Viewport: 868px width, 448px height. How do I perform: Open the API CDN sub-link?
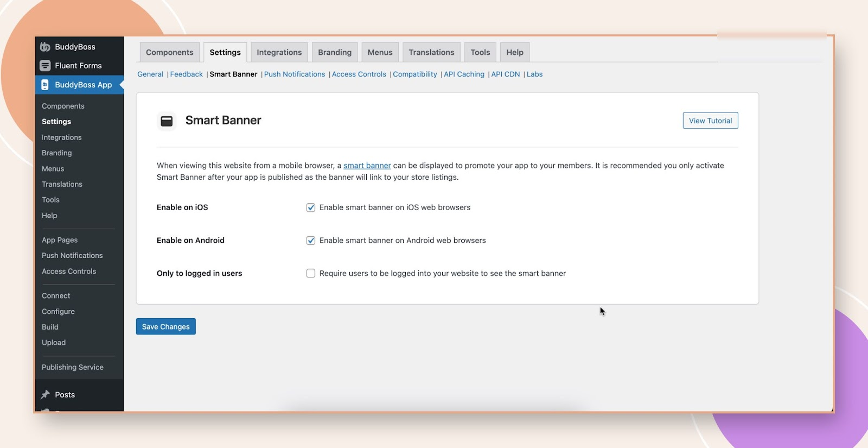pos(506,74)
